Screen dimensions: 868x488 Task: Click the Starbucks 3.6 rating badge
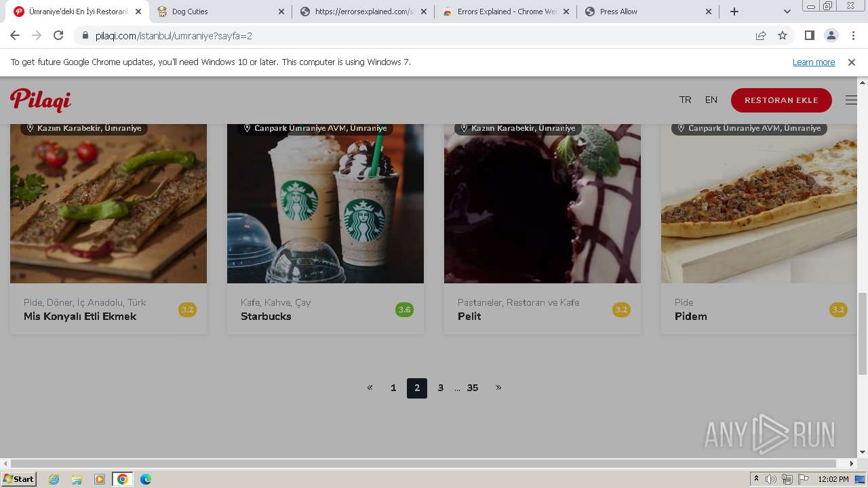tap(404, 310)
